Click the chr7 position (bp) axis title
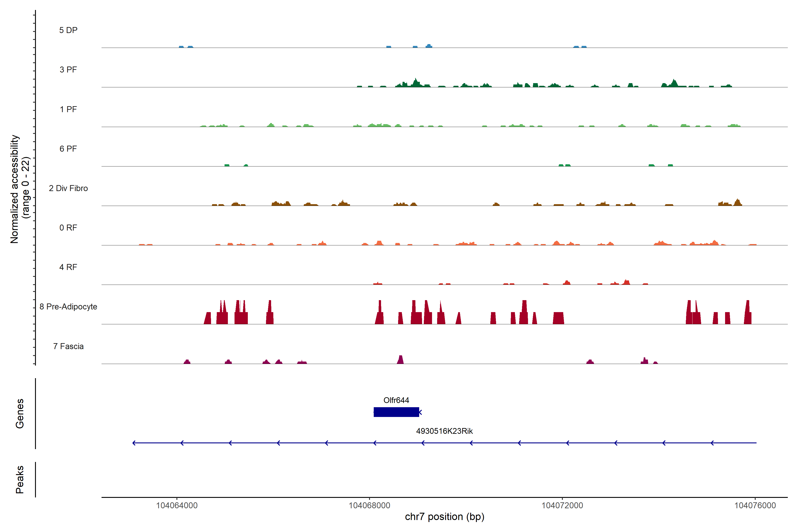798x532 pixels. coord(444,516)
